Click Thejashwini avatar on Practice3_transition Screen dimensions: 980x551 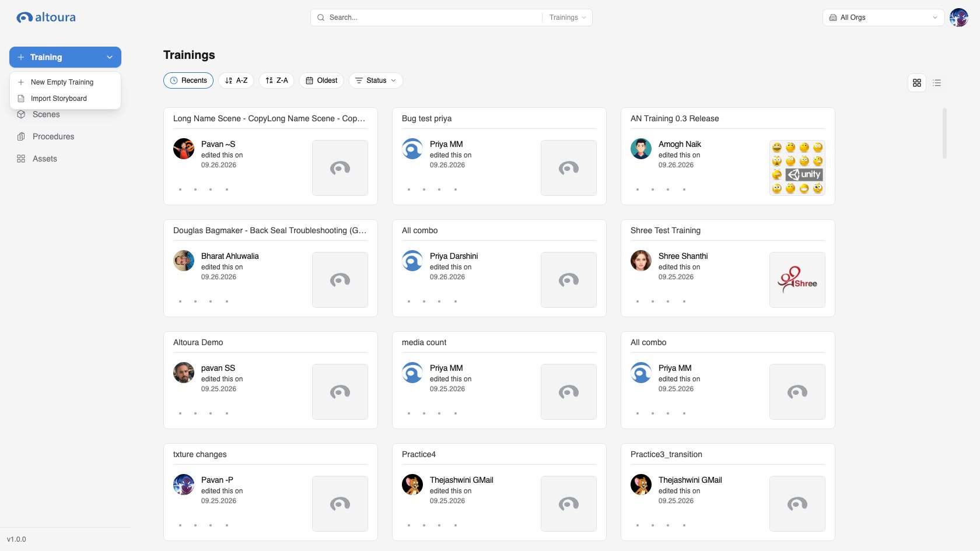(x=641, y=485)
